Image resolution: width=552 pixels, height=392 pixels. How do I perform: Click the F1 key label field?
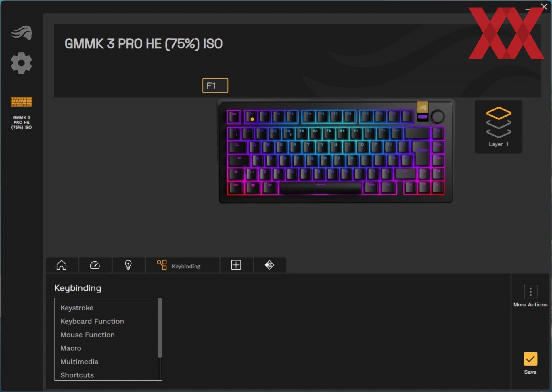point(215,86)
